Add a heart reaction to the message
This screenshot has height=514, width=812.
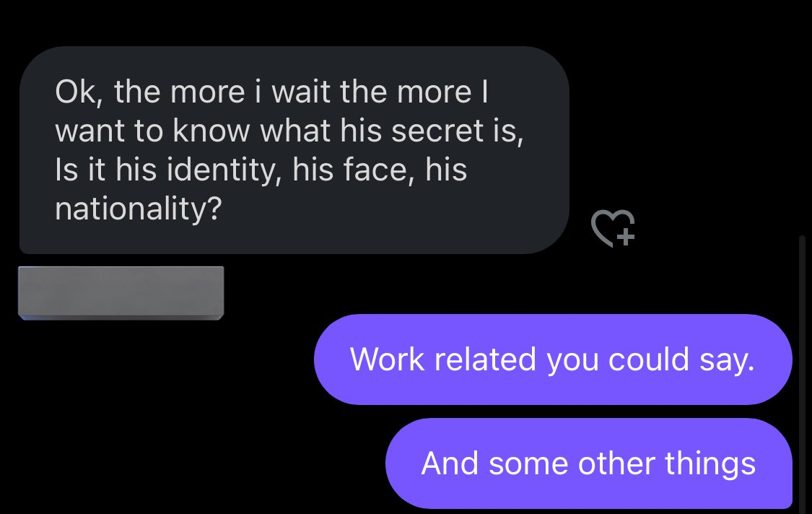click(613, 228)
